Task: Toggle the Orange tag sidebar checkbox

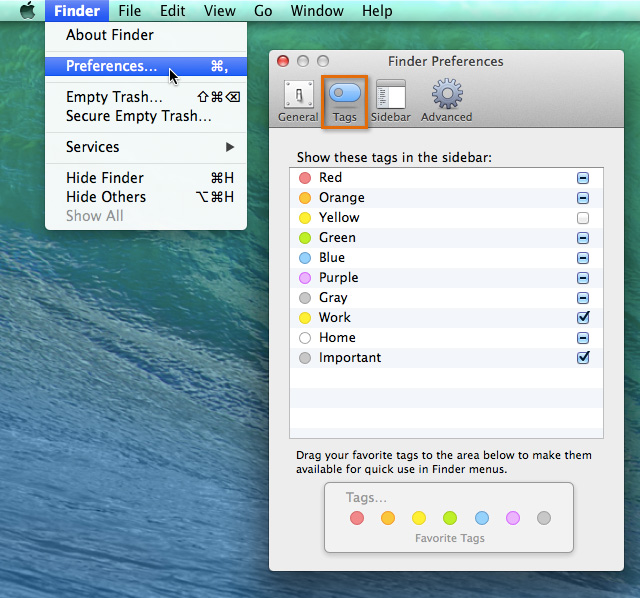Action: 583,198
